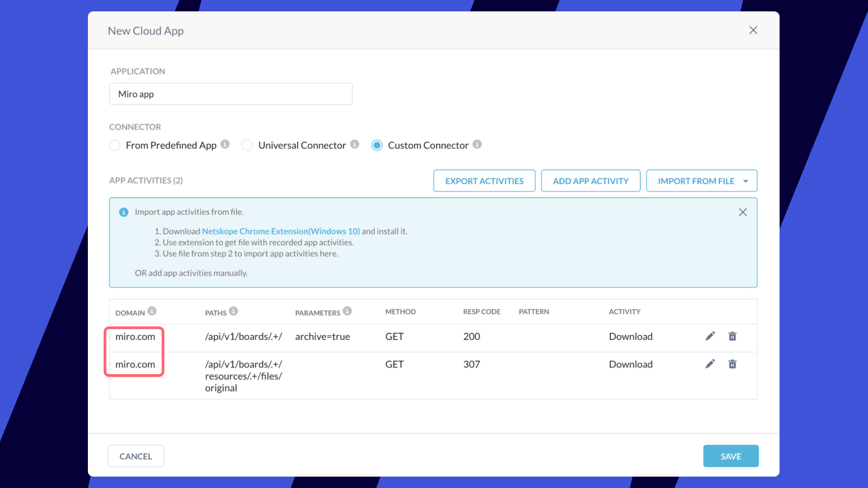Click the Download activity in the 200 row
The width and height of the screenshot is (868, 488).
631,337
